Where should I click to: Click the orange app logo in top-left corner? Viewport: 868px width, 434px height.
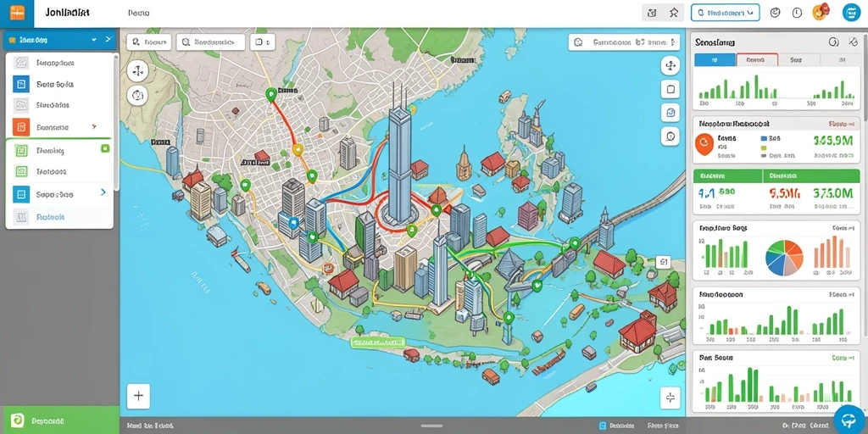[x=17, y=13]
